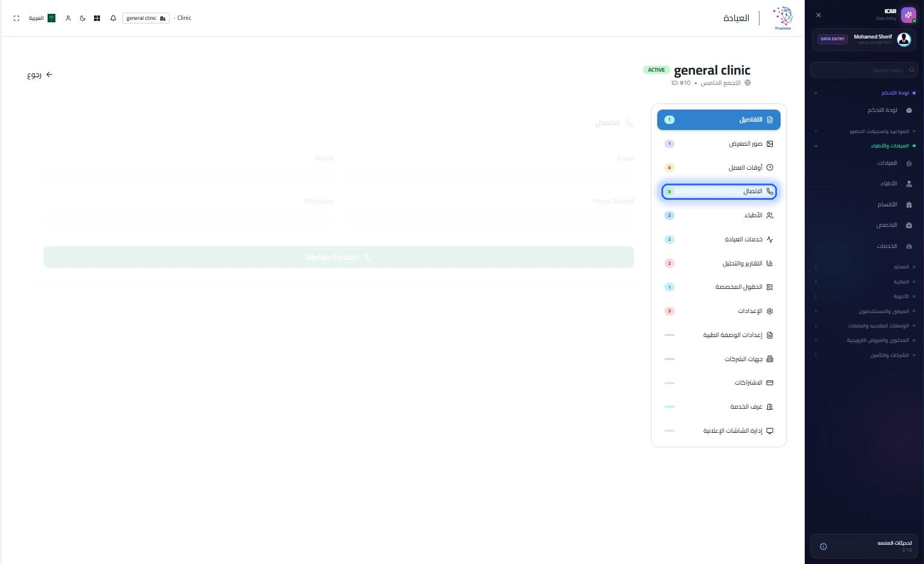Toggle fullscreen mode icon
Screen dimensions: 924x564
click(x=16, y=18)
